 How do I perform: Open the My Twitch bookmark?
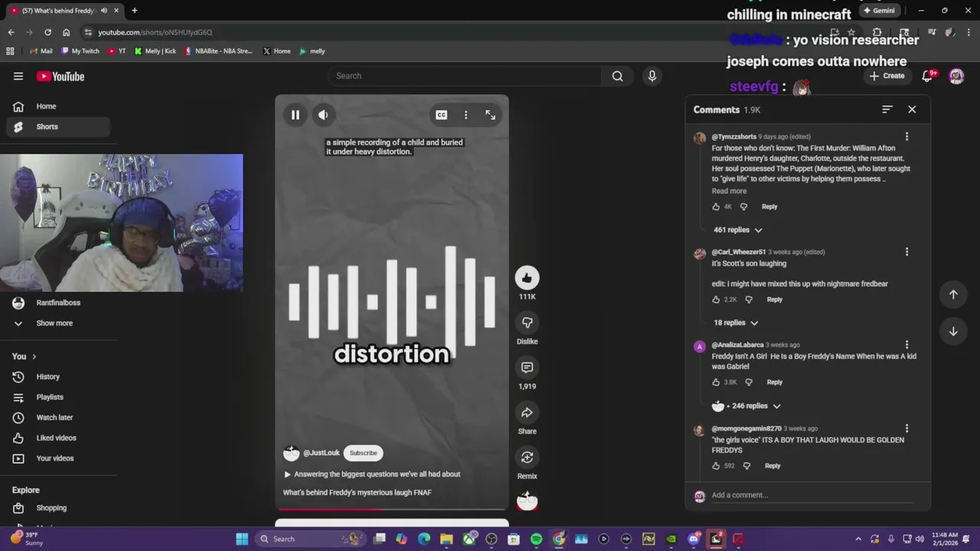click(x=80, y=51)
